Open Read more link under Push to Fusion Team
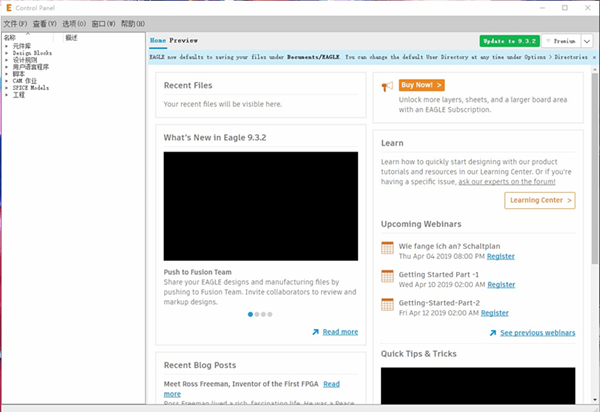This screenshot has width=600, height=412. click(340, 332)
